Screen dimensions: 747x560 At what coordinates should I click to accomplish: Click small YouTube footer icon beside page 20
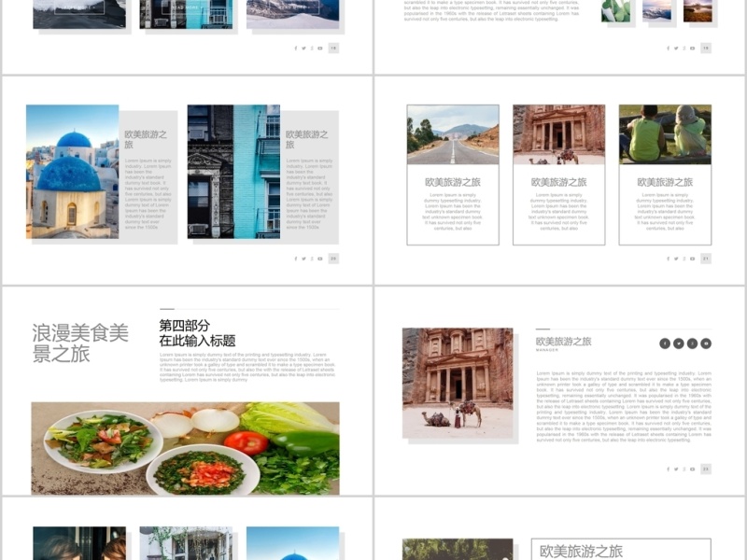pos(319,259)
